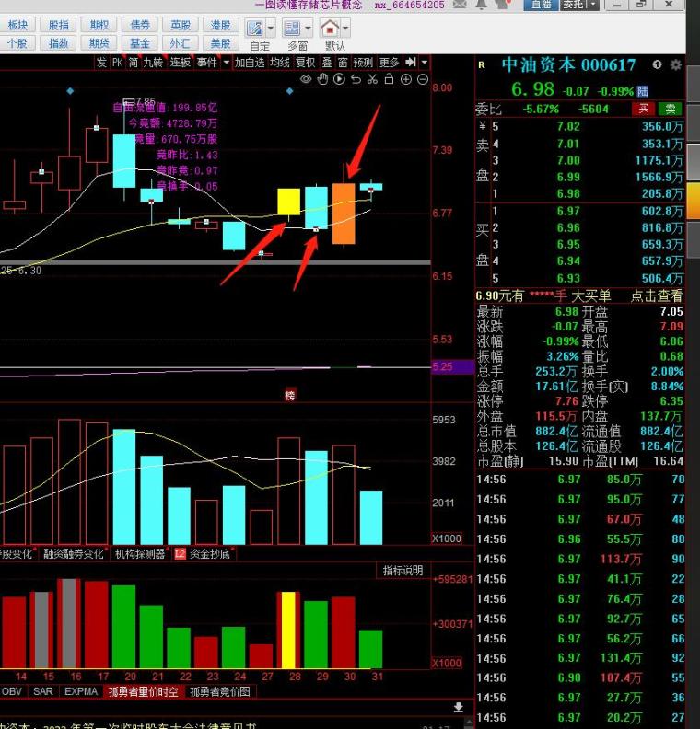Click the PK comparison toolbar item
Viewport: 700px width, 729px height.
pos(117,63)
